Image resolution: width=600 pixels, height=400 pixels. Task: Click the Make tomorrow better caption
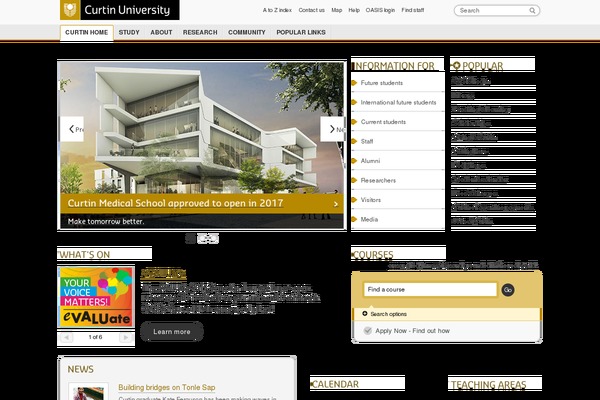(106, 222)
